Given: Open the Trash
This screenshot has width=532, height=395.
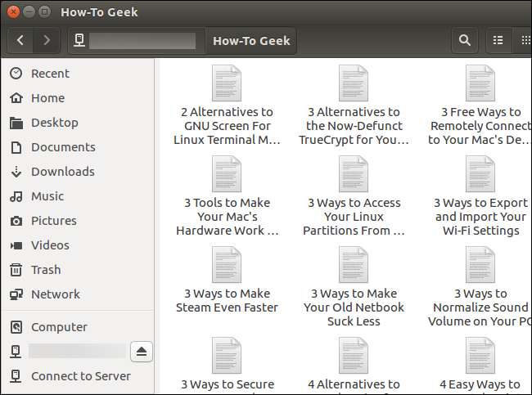Looking at the screenshot, I should (x=46, y=270).
